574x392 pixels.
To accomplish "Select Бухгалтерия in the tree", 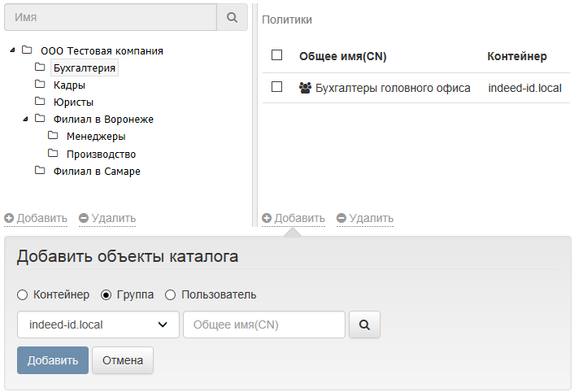I will [85, 68].
